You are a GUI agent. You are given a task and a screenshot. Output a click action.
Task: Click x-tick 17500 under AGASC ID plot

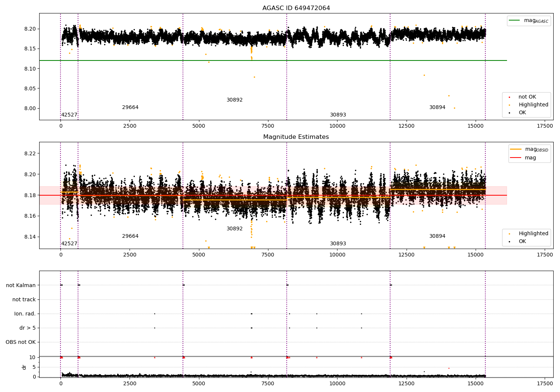(x=545, y=126)
